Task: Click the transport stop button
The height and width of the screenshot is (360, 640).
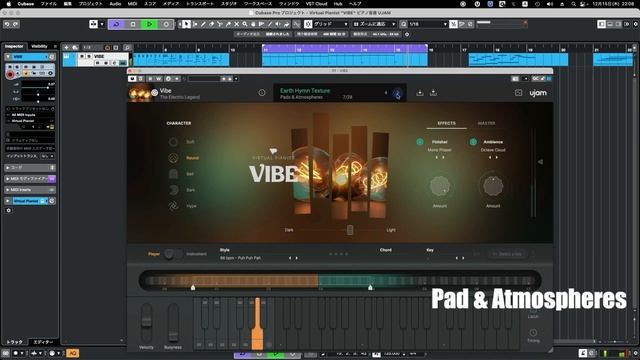Action: [133, 24]
